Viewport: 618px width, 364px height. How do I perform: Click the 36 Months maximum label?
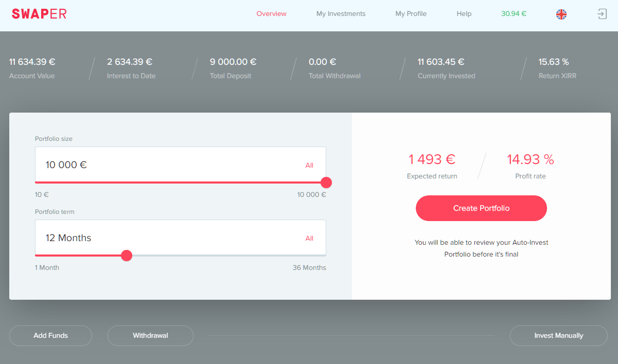click(309, 267)
